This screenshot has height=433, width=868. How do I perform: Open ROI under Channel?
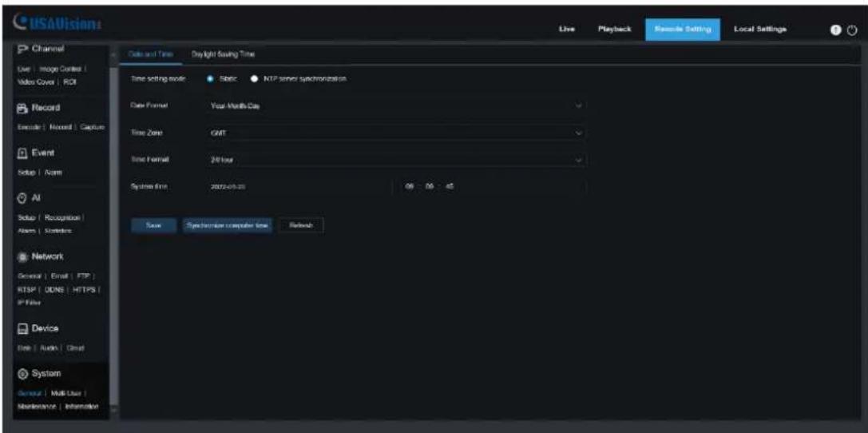point(69,81)
